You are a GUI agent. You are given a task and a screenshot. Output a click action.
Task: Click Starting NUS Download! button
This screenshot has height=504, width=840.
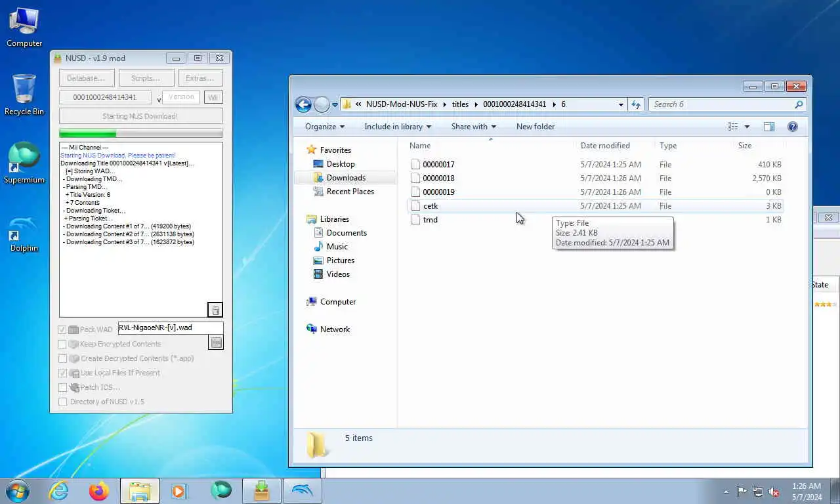pos(141,116)
